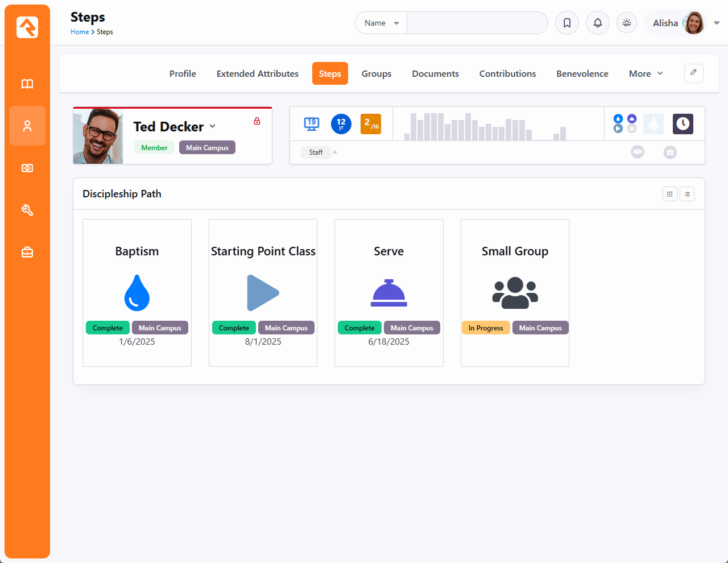Open the People section in sidebar

pyautogui.click(x=27, y=126)
